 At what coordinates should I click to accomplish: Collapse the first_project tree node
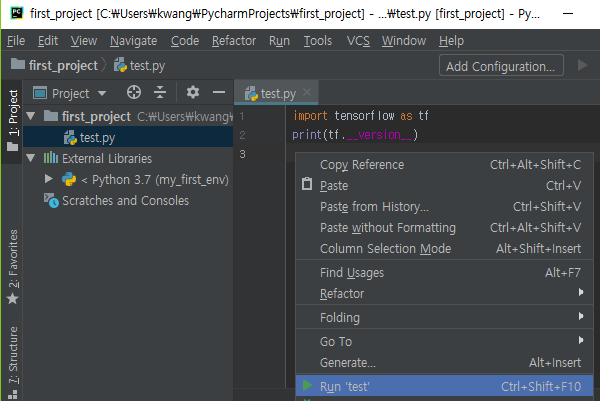31,116
